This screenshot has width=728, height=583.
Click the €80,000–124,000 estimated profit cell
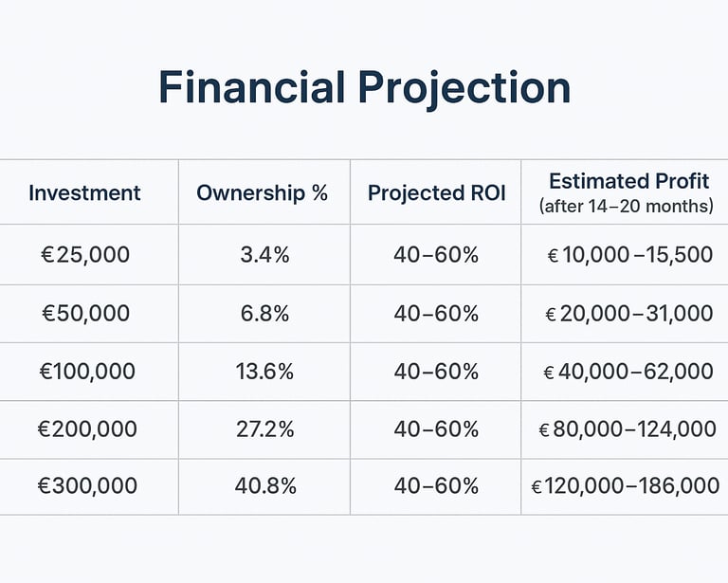(x=628, y=429)
